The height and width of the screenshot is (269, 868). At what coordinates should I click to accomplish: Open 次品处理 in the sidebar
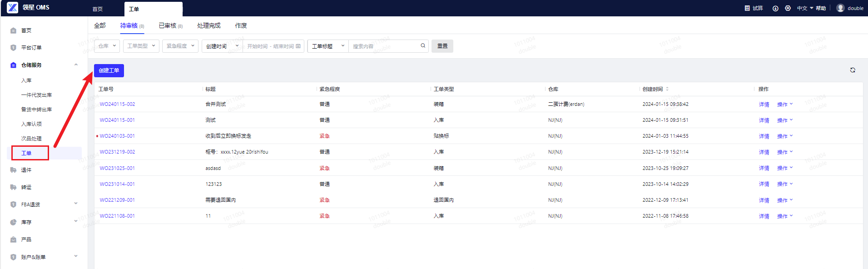(31, 139)
